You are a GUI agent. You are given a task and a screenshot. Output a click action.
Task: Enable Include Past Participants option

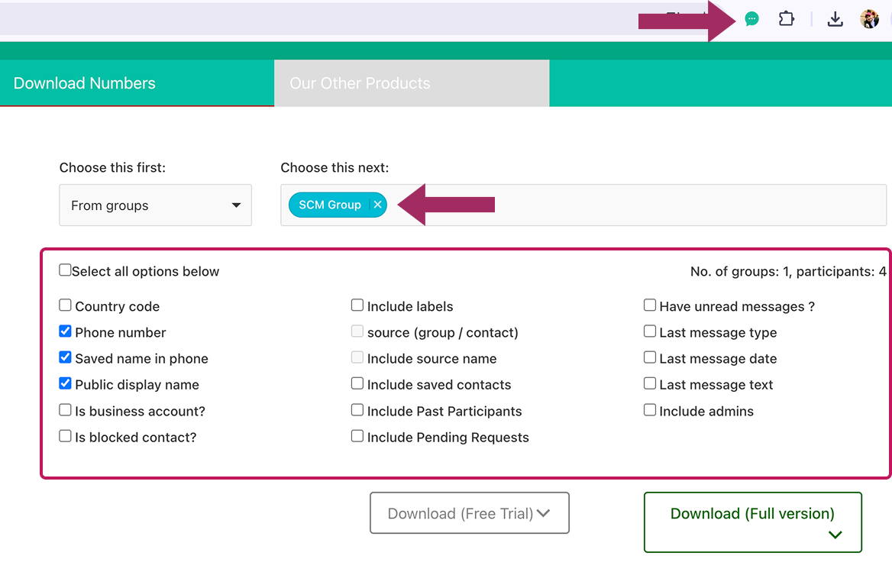coord(357,410)
